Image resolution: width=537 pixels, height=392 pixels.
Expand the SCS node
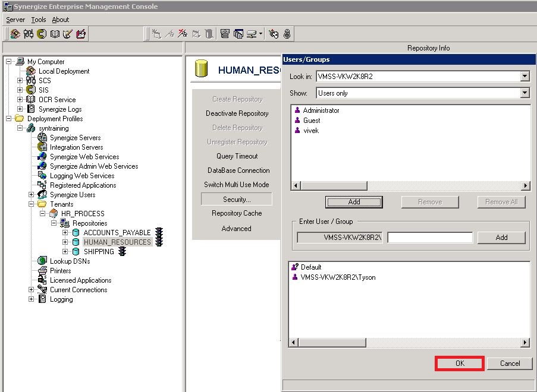[20, 80]
